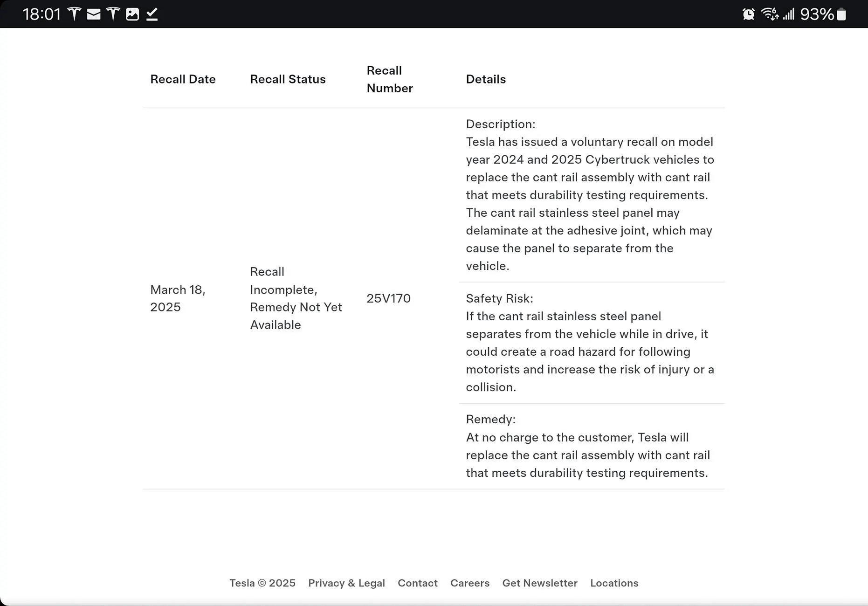Tap the first Tesla notification icon
This screenshot has height=606, width=868.
74,14
